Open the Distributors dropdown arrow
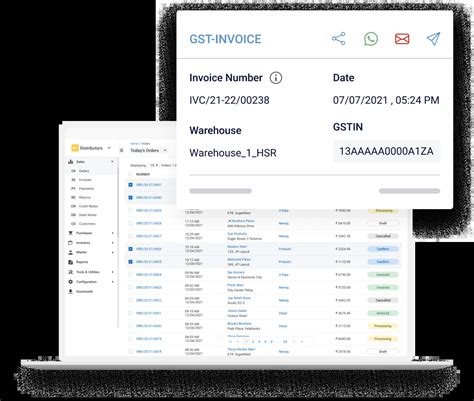This screenshot has width=474, height=401. pos(109,148)
